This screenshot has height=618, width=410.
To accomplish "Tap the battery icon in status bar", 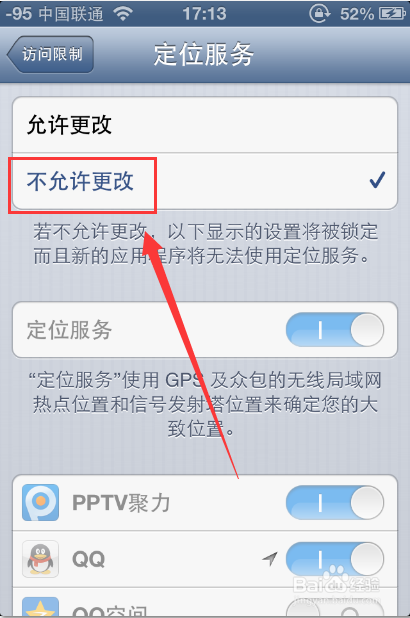I will (x=392, y=14).
